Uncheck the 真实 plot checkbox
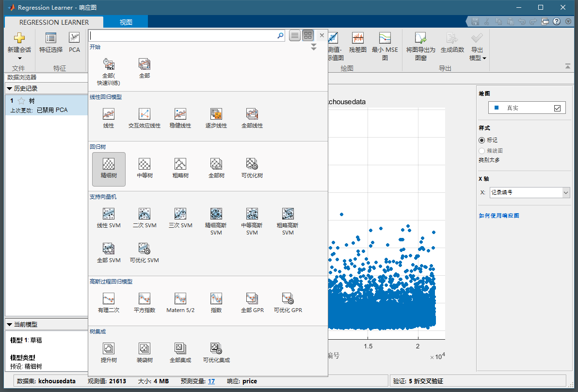This screenshot has height=392, width=578. coord(557,108)
